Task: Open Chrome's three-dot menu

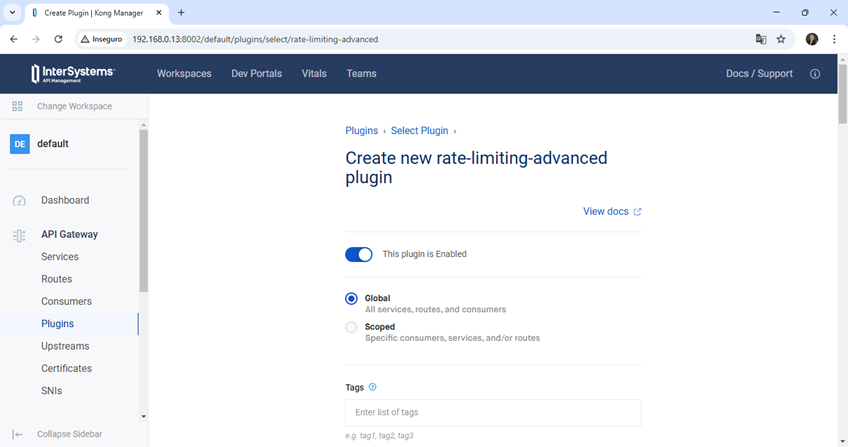Action: (x=834, y=39)
